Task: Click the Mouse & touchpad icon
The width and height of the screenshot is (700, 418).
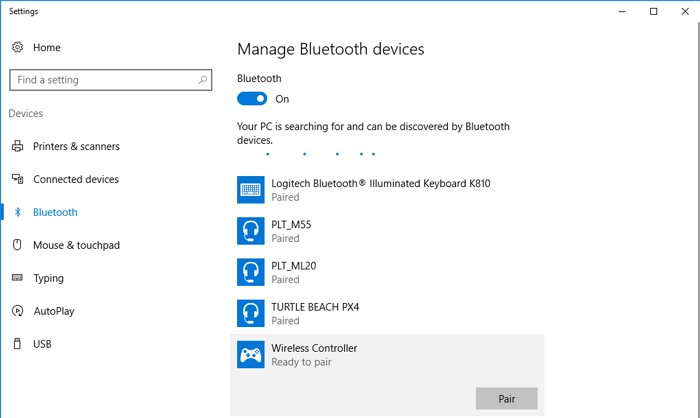Action: click(17, 245)
